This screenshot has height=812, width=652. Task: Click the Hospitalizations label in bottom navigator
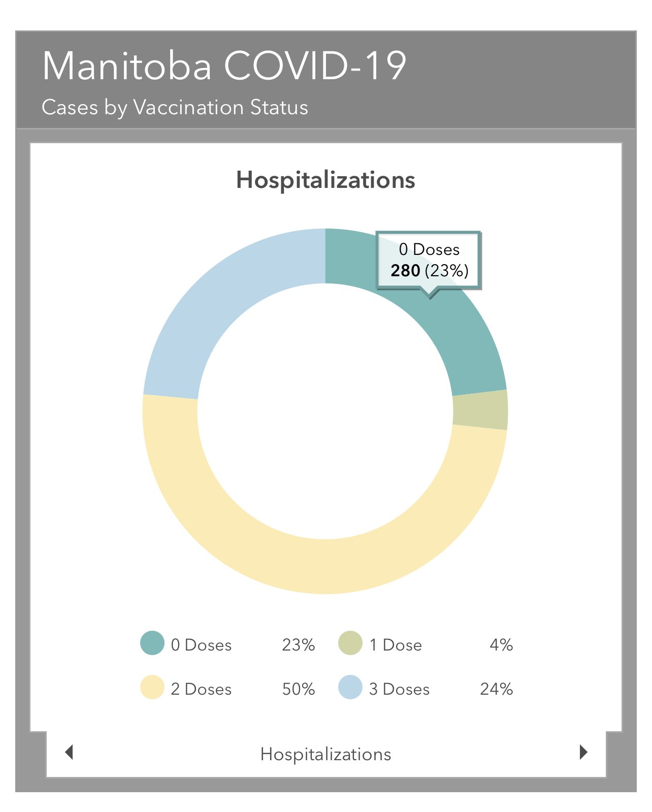click(x=325, y=754)
